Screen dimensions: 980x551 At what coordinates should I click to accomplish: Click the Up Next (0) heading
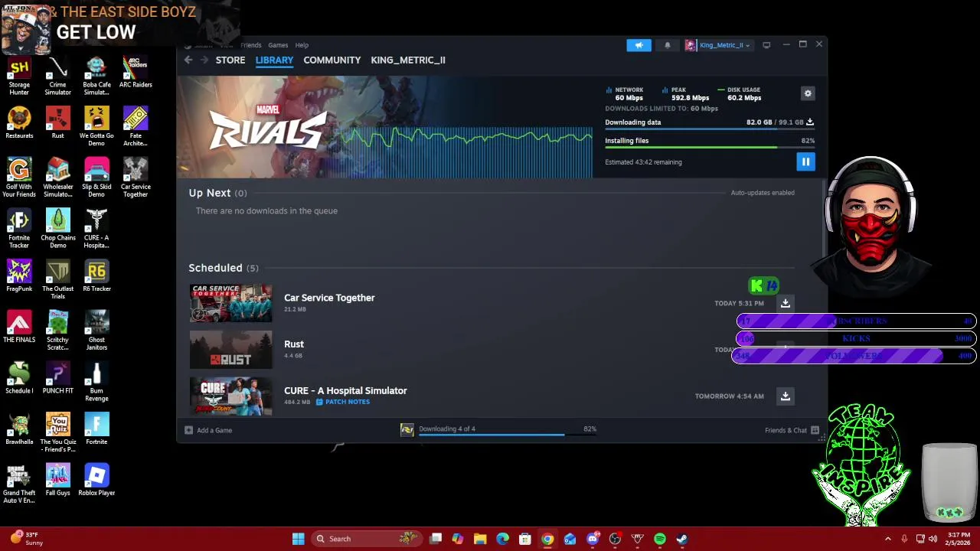coord(217,193)
